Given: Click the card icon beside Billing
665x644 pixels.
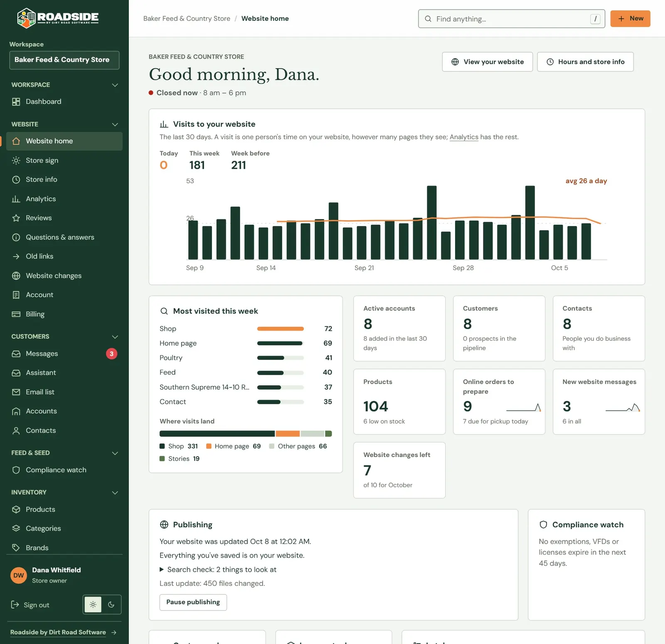Looking at the screenshot, I should [16, 314].
